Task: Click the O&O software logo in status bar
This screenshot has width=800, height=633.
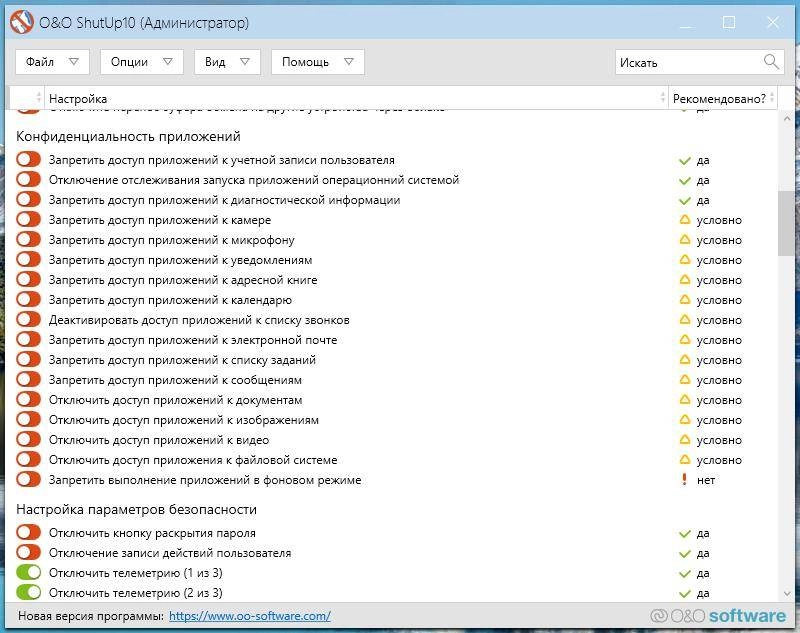Action: [718, 616]
